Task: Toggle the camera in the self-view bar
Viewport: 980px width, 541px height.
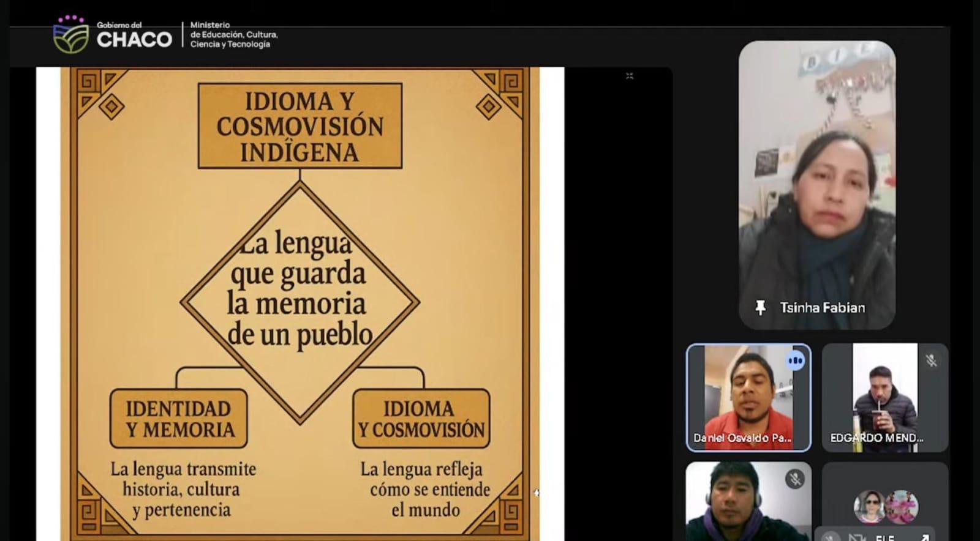Action: point(856,537)
